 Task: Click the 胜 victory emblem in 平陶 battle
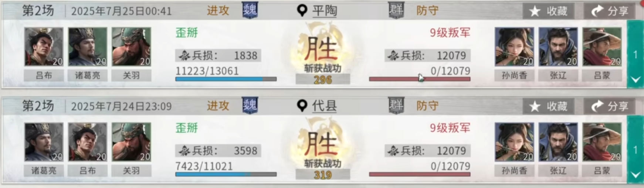point(321,48)
